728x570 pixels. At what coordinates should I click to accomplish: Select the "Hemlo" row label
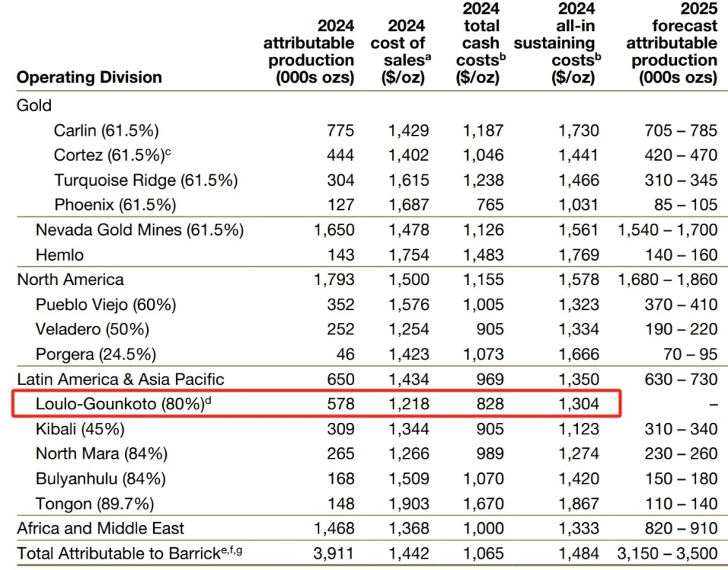coord(59,255)
